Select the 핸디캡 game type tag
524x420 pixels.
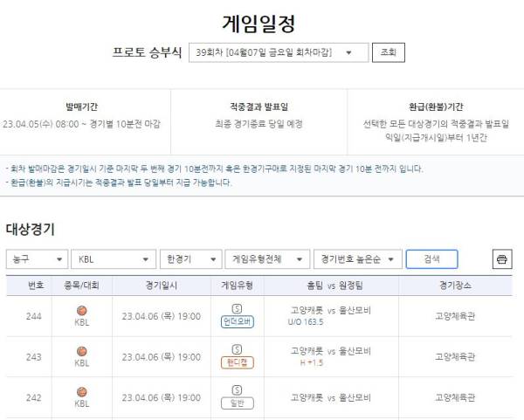pos(238,362)
